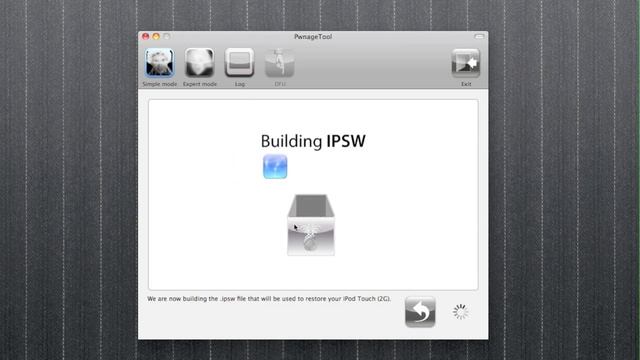Viewport: 640px width, 360px height.
Task: Click the status message about iPod Touch (2G)
Action: [x=269, y=299]
